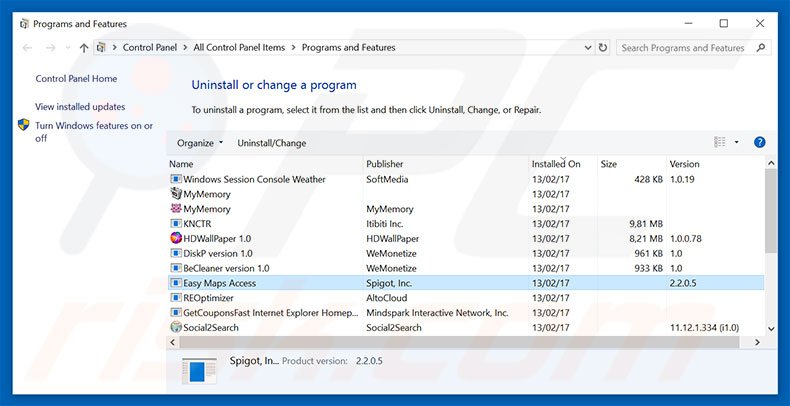Click the shield icon beside Windows features
790x406 pixels.
click(x=24, y=125)
